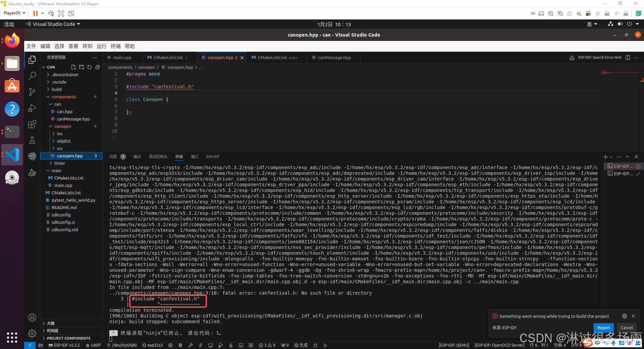Split the editor to the right
644x349 pixels.
(x=628, y=58)
